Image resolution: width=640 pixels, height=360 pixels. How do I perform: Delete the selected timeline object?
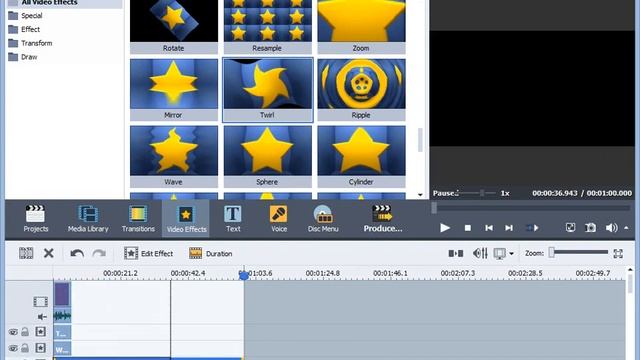[x=49, y=253]
